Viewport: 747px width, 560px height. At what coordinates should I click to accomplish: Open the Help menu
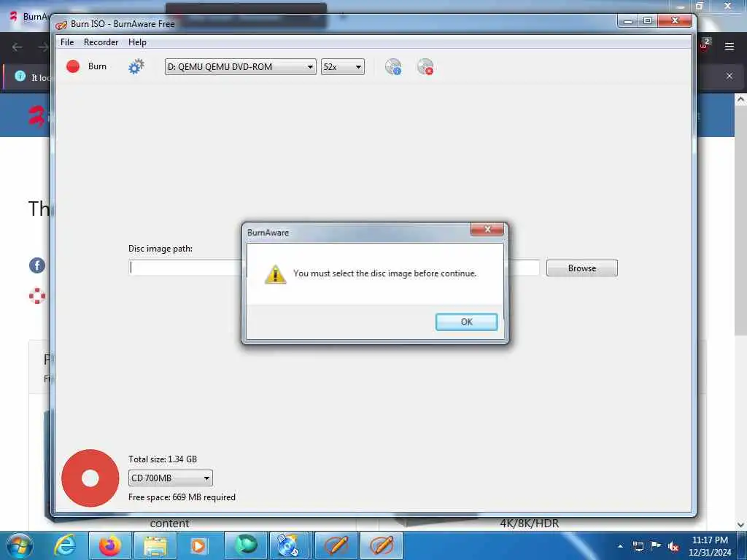[x=137, y=42]
